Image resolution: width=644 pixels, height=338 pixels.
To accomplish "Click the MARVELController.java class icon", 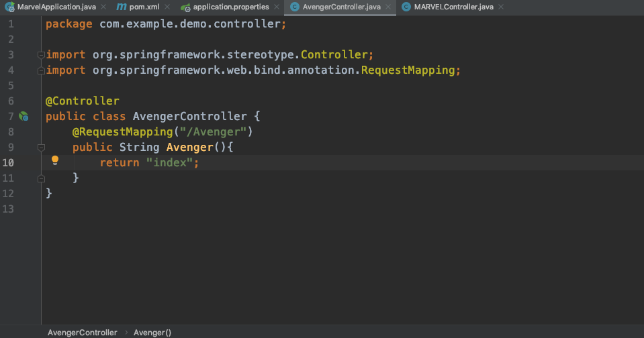I will pyautogui.click(x=406, y=7).
